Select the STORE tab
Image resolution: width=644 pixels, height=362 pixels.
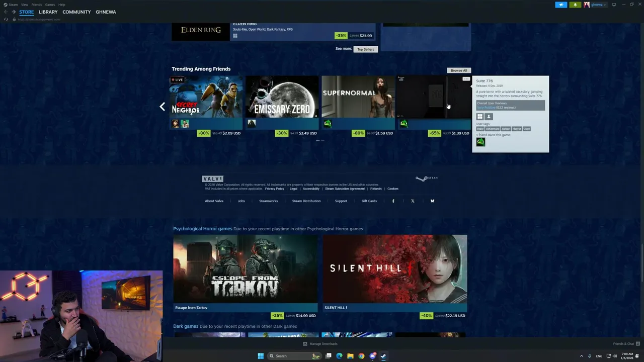coord(27,12)
